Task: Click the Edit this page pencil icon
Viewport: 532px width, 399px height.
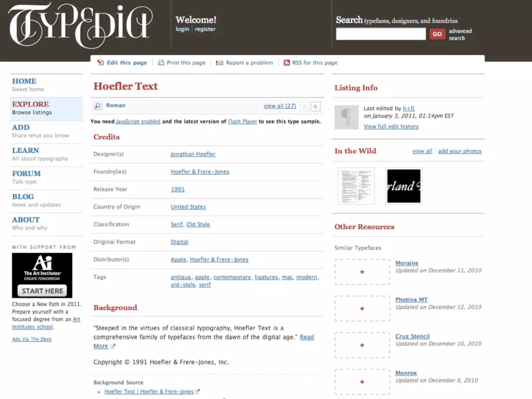Action: coord(100,63)
